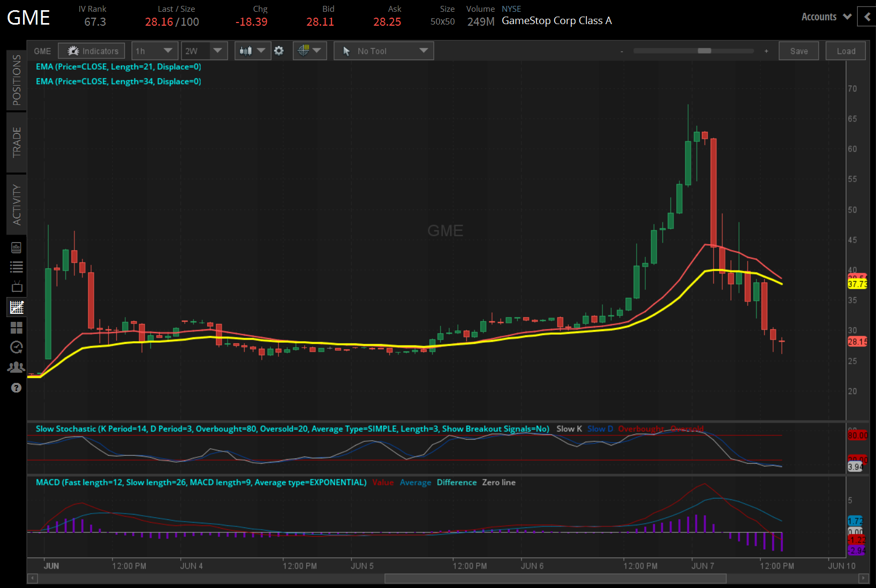Viewport: 876px width, 588px height.
Task: Click the scrollbar right arrow
Action: [863, 578]
